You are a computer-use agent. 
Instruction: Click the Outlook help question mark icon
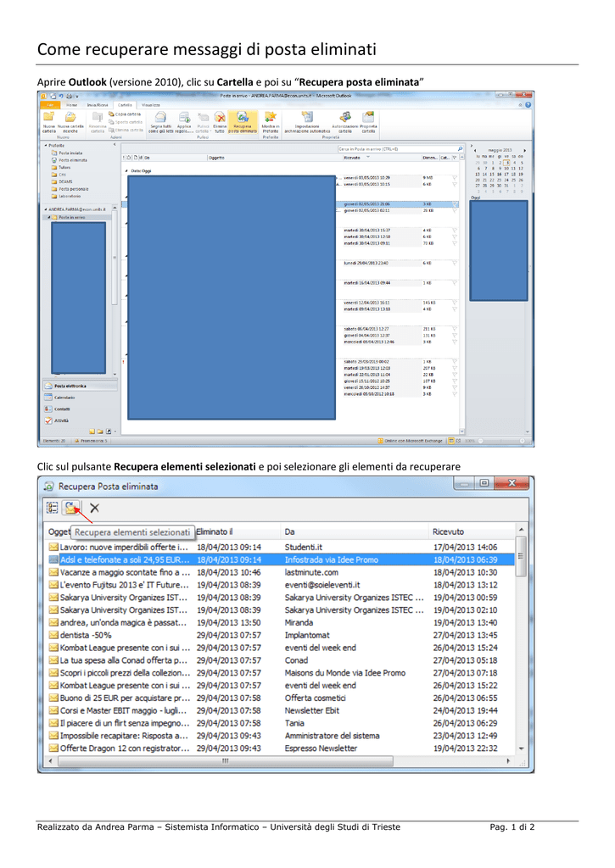tap(528, 104)
